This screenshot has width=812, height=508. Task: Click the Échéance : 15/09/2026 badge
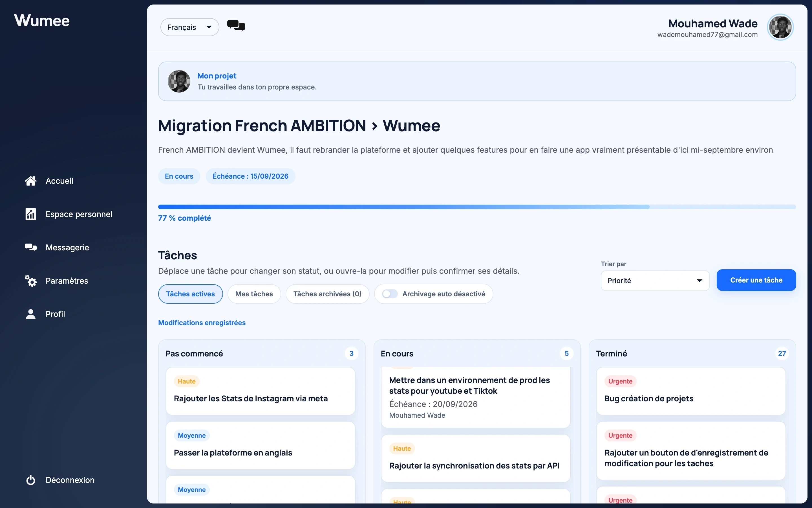point(250,176)
